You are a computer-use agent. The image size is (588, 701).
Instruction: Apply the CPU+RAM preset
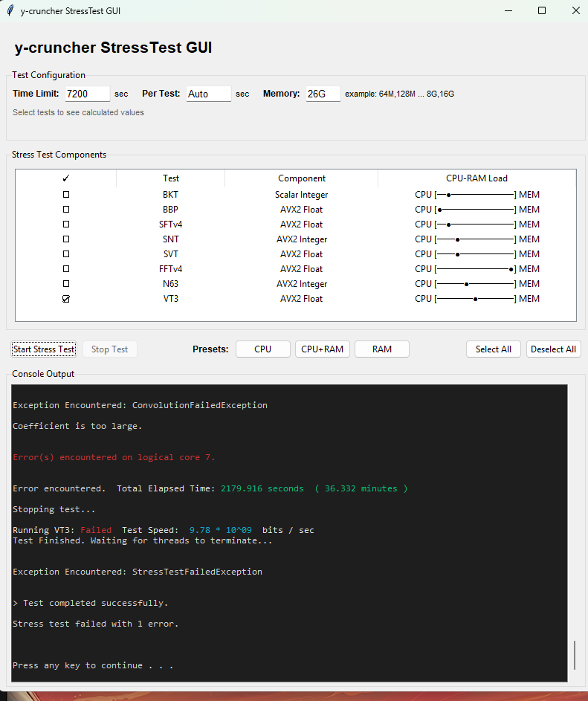323,349
